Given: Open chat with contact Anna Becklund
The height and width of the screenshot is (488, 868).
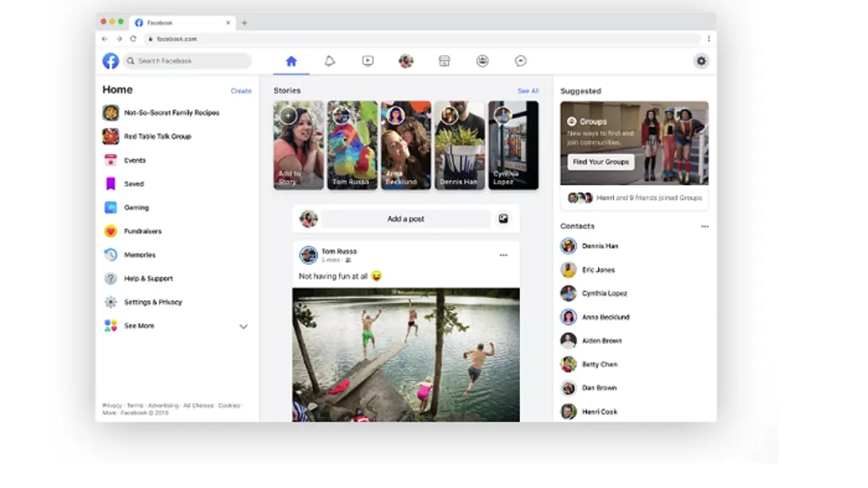Looking at the screenshot, I should click(595, 317).
